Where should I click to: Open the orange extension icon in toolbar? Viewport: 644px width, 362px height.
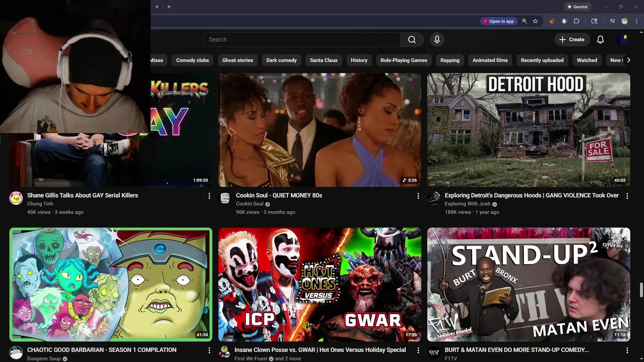(x=552, y=21)
